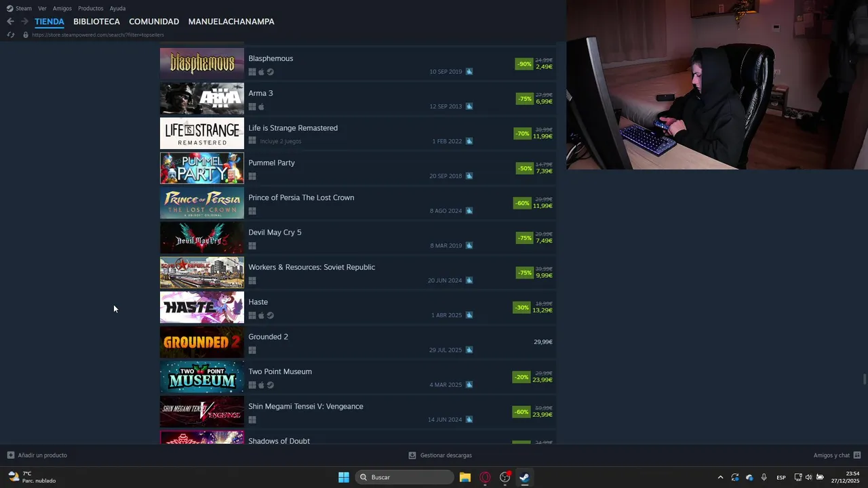Go forward with the right arrow
Viewport: 868px width, 488px height.
24,22
